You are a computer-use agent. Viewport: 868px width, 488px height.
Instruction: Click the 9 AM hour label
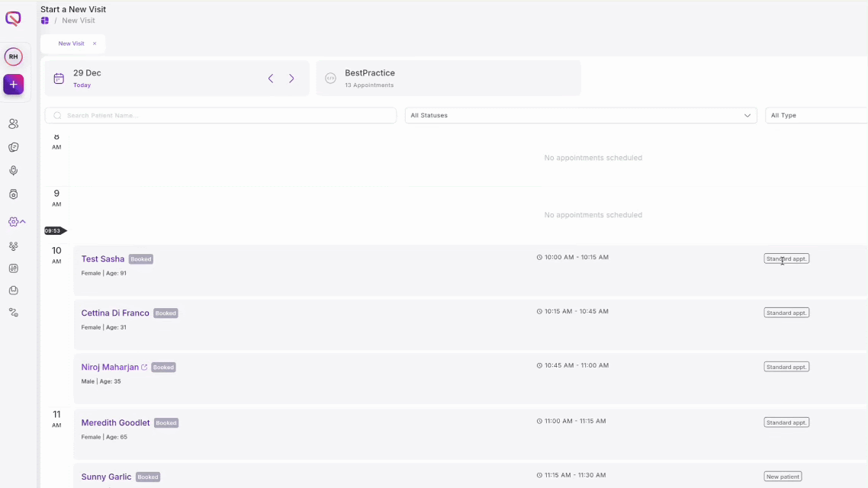pyautogui.click(x=56, y=198)
